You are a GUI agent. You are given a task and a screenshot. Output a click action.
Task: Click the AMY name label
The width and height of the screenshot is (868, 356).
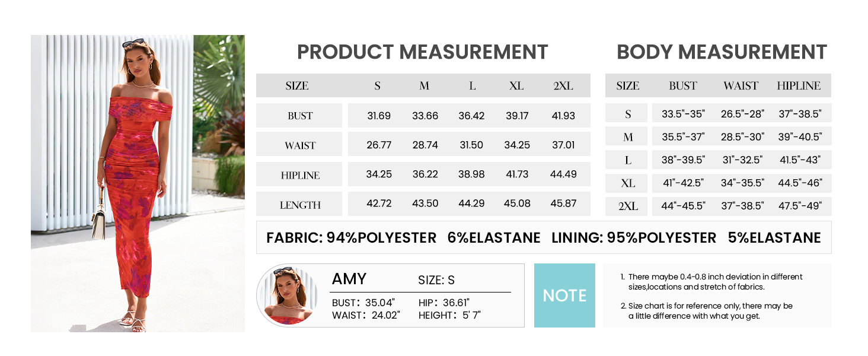pyautogui.click(x=349, y=279)
